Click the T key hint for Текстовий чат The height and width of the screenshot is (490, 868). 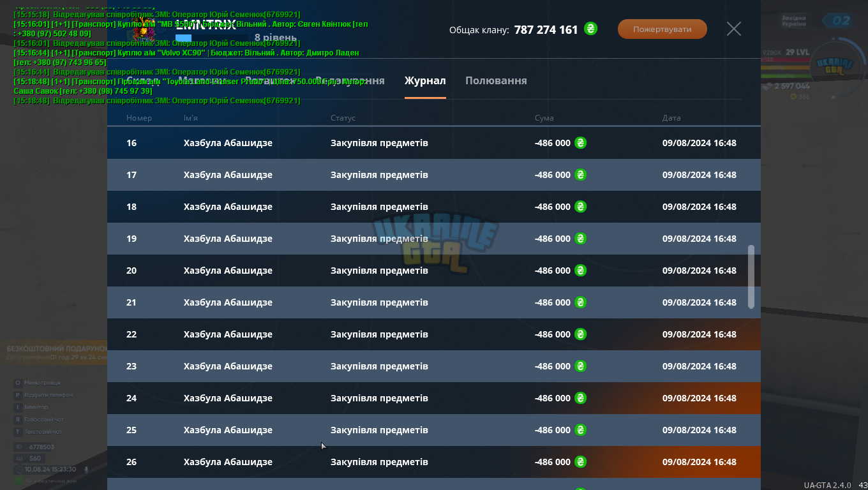(18, 432)
